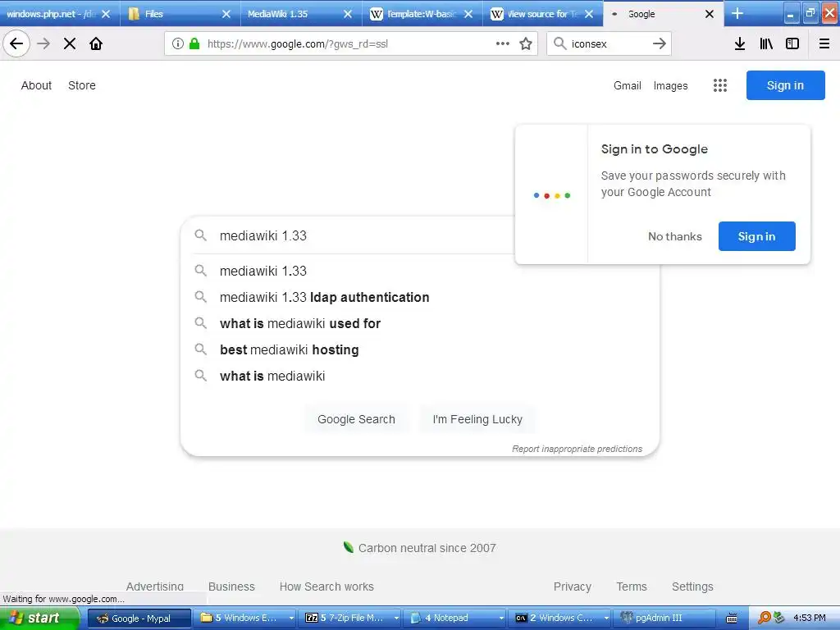This screenshot has width=840, height=630.
Task: Select suggestion mediawiki 1.33 ldap authentication
Action: click(419, 297)
